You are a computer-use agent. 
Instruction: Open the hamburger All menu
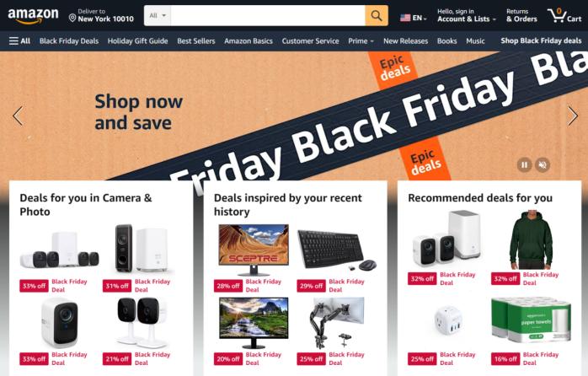[x=19, y=41]
